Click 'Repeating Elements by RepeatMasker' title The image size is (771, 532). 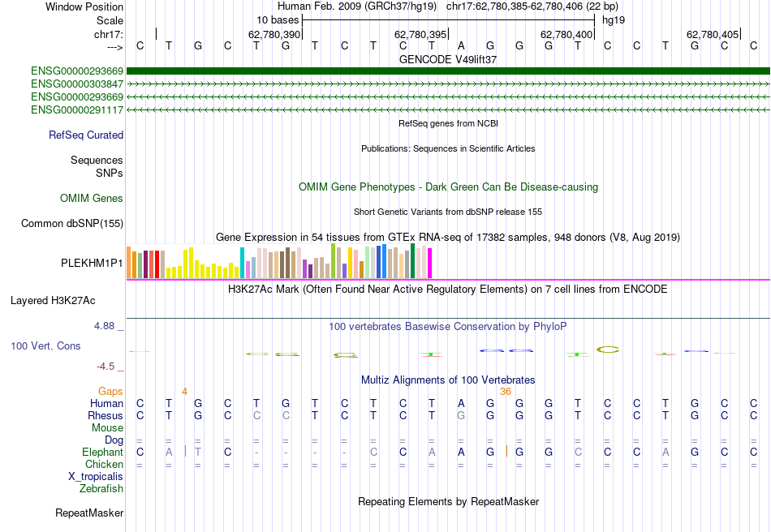click(448, 502)
